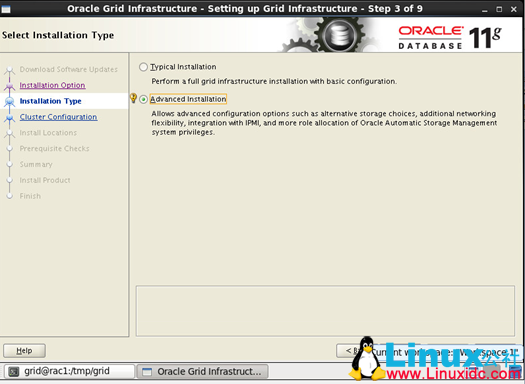Click the terminal icon in the taskbar
The image size is (525, 384).
point(14,372)
